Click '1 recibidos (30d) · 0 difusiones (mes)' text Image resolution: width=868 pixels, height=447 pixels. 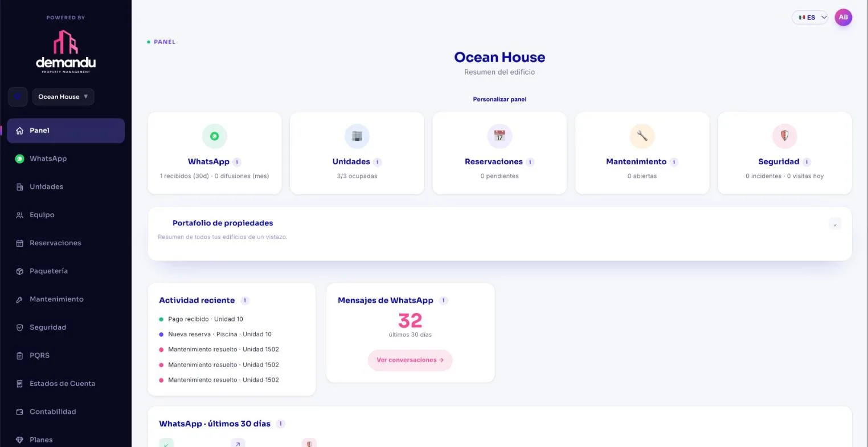(215, 176)
